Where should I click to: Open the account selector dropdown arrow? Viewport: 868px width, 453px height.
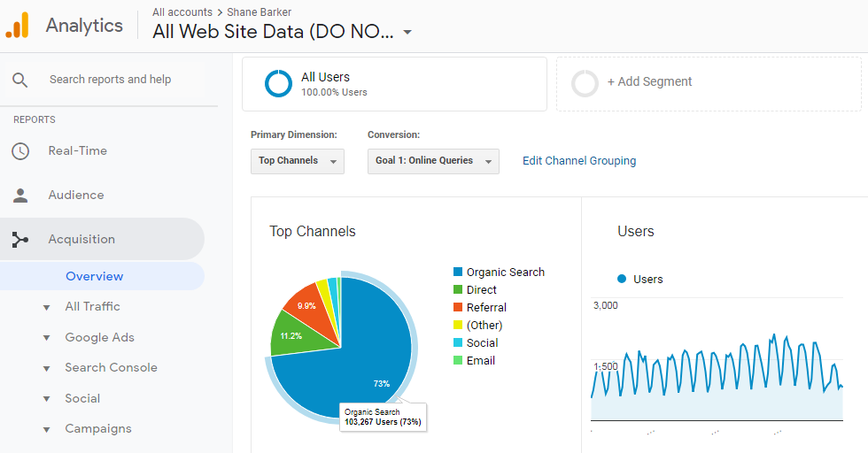click(x=407, y=33)
